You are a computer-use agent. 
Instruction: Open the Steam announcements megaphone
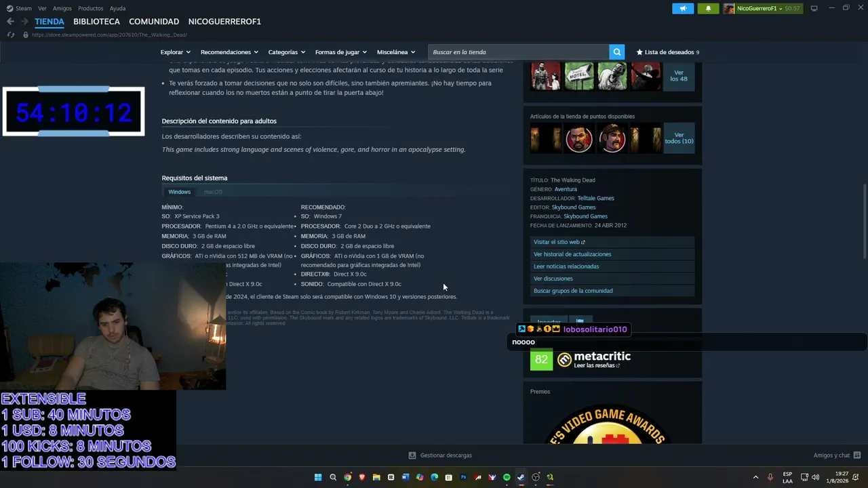click(683, 8)
